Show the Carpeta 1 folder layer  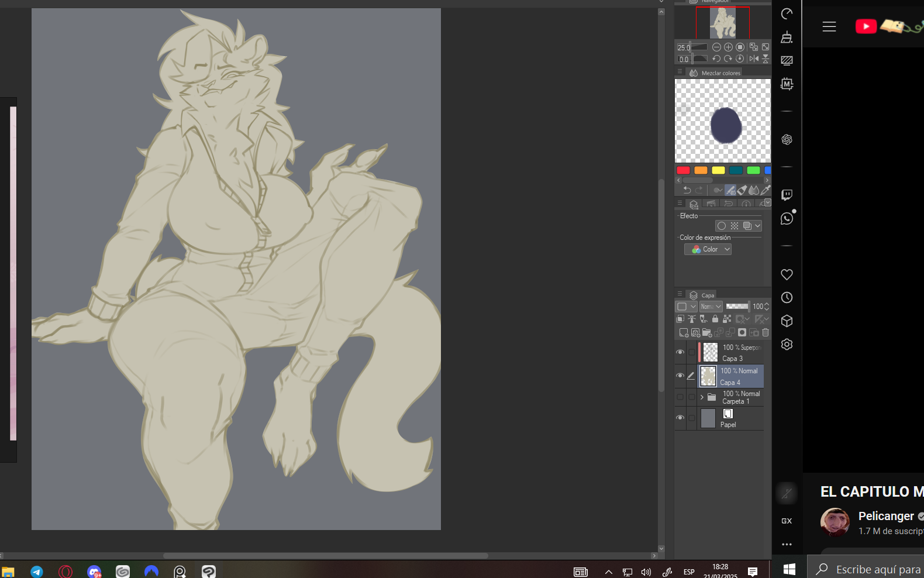[x=680, y=397]
